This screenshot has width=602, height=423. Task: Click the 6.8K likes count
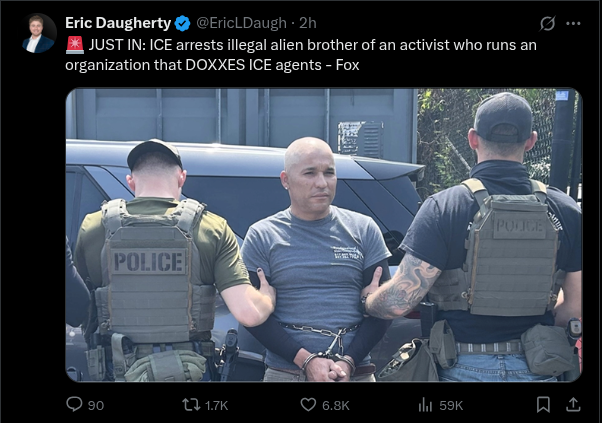click(x=336, y=405)
